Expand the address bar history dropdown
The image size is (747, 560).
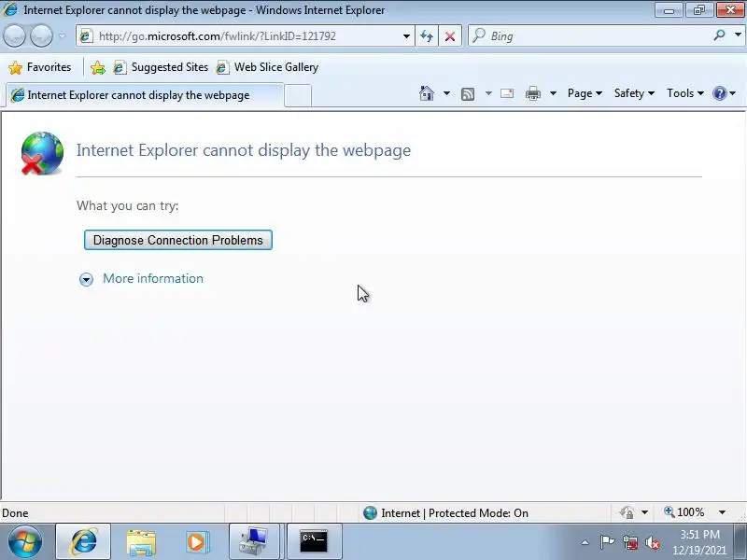point(406,36)
